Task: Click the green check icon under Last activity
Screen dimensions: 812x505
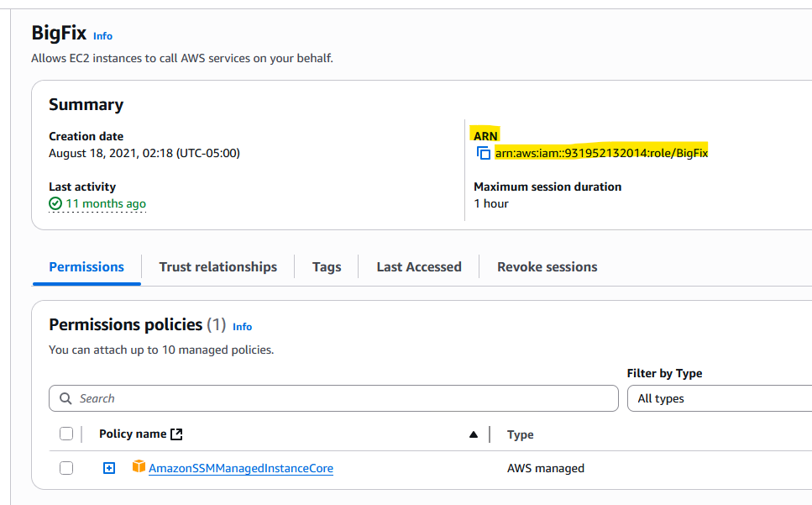Action: click(x=55, y=203)
